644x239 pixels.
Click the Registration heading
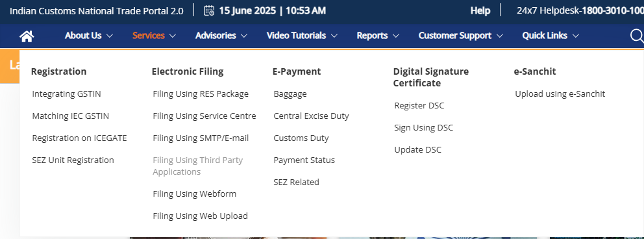[58, 71]
